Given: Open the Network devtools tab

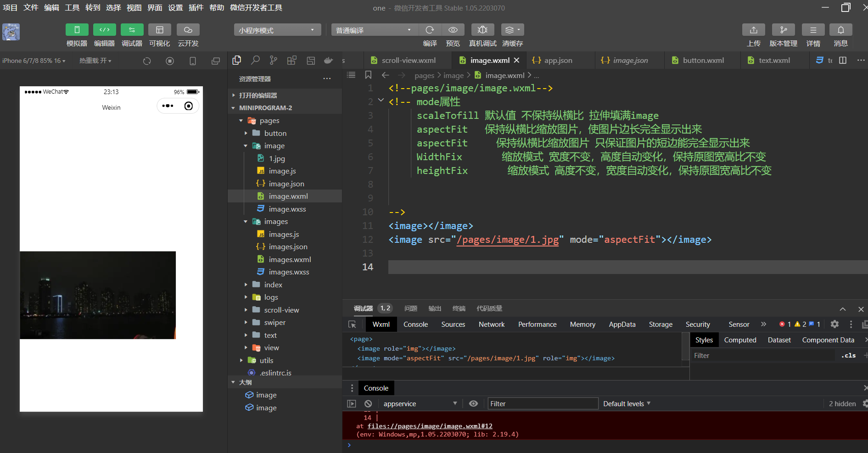Looking at the screenshot, I should [491, 324].
